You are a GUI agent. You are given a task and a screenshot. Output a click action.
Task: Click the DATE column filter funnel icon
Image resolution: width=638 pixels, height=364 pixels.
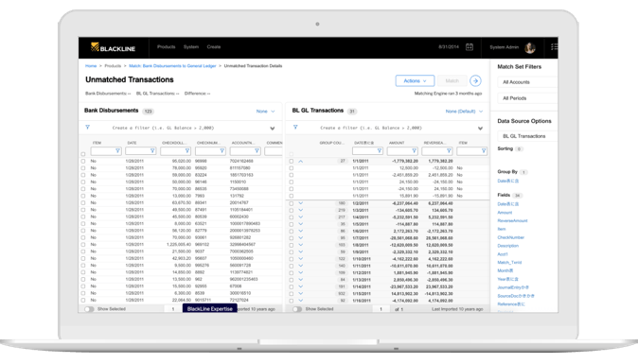(152, 151)
